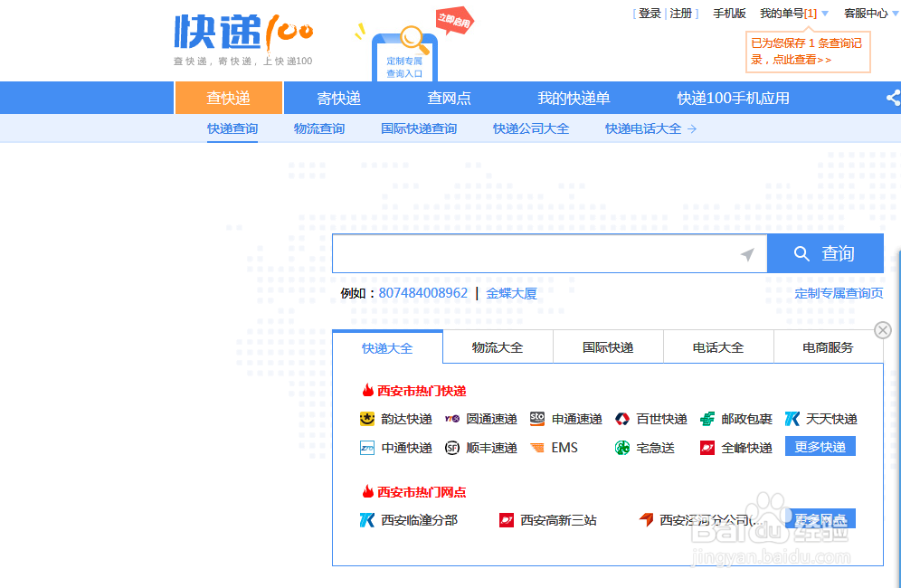Select 快递公司大全 sub-navigation item
Screen dimensions: 901x588
531,128
